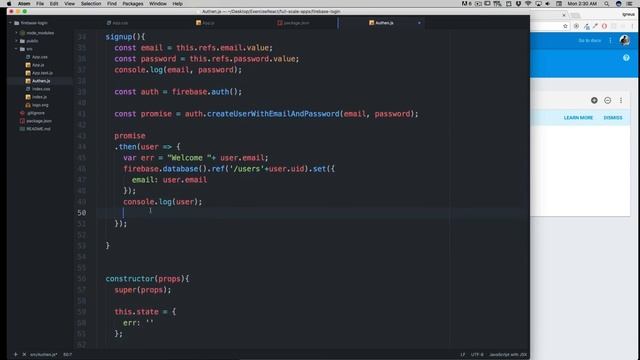The height and width of the screenshot is (360, 640).
Task: Open the user account avatar in Firebase
Action: 624,40
